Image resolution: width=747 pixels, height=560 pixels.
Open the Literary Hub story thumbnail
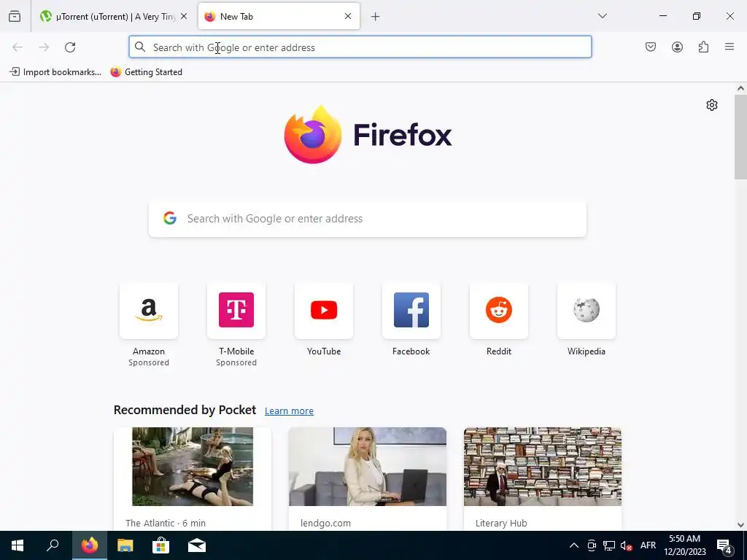click(x=543, y=467)
